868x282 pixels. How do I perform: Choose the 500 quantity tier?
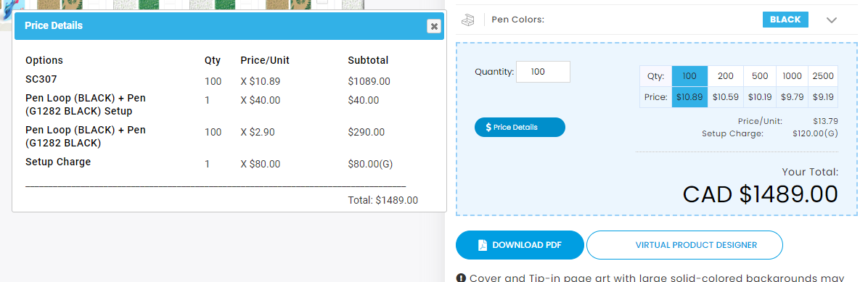click(x=759, y=76)
